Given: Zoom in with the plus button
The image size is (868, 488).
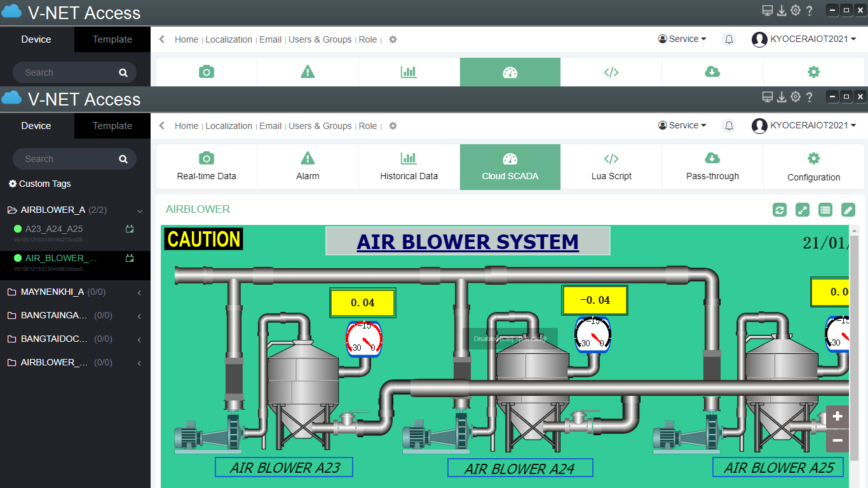Looking at the screenshot, I should coord(837,417).
